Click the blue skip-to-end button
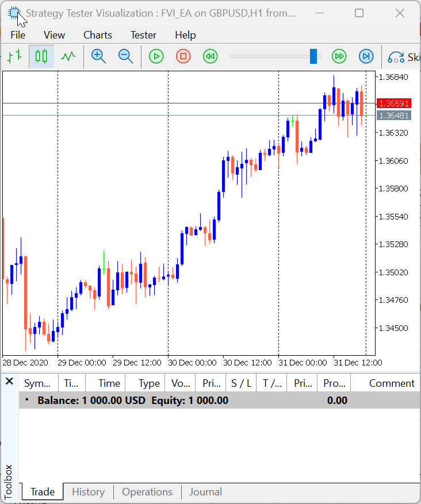 tap(366, 56)
